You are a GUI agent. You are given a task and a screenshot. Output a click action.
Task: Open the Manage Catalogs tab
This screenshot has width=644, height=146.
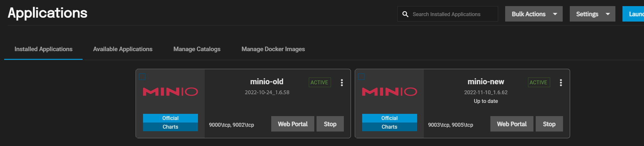coord(197,49)
